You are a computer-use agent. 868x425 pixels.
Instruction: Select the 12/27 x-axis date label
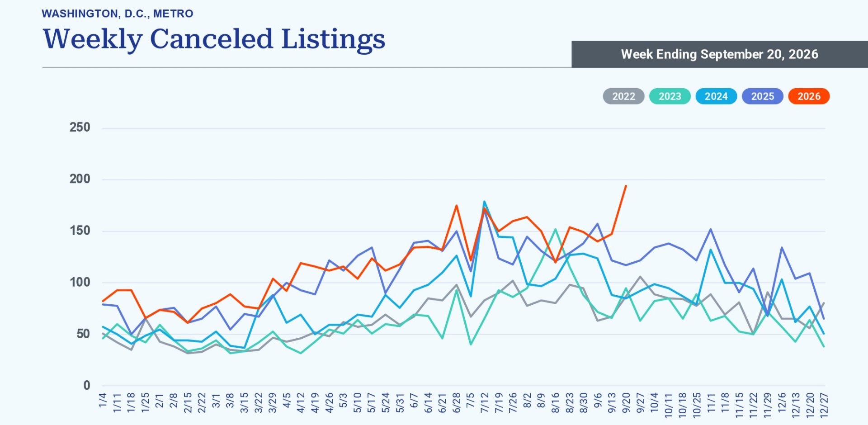click(x=824, y=405)
